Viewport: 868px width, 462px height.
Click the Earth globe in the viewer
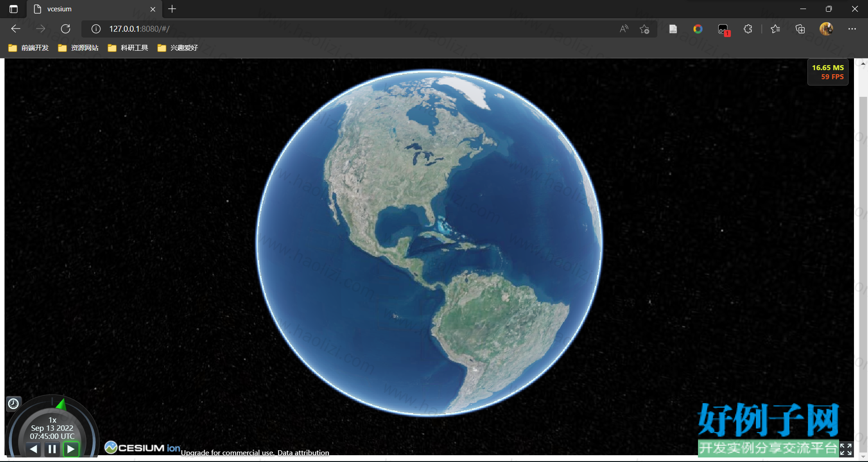point(429,243)
